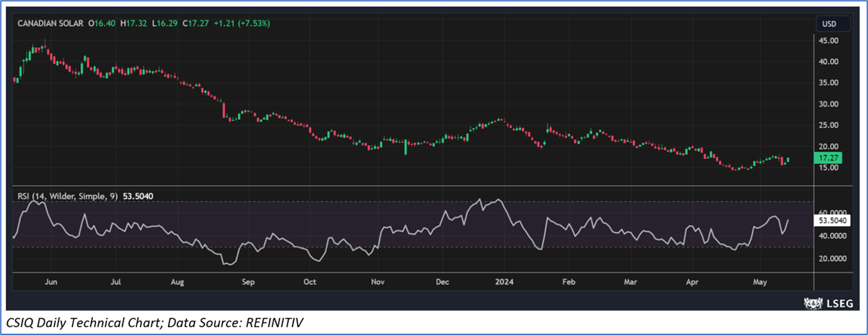Click the Sep label on time axis
Viewport: 868px width, 335px height.
click(x=248, y=281)
